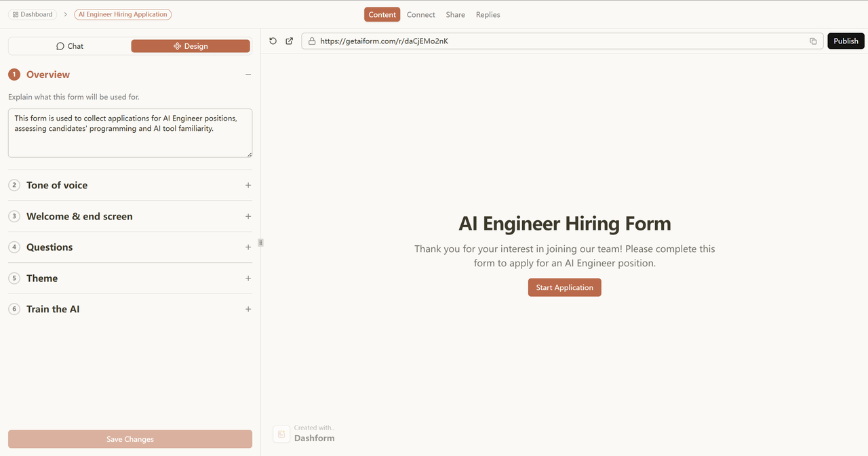
Task: Collapse the Overview section
Action: point(248,75)
